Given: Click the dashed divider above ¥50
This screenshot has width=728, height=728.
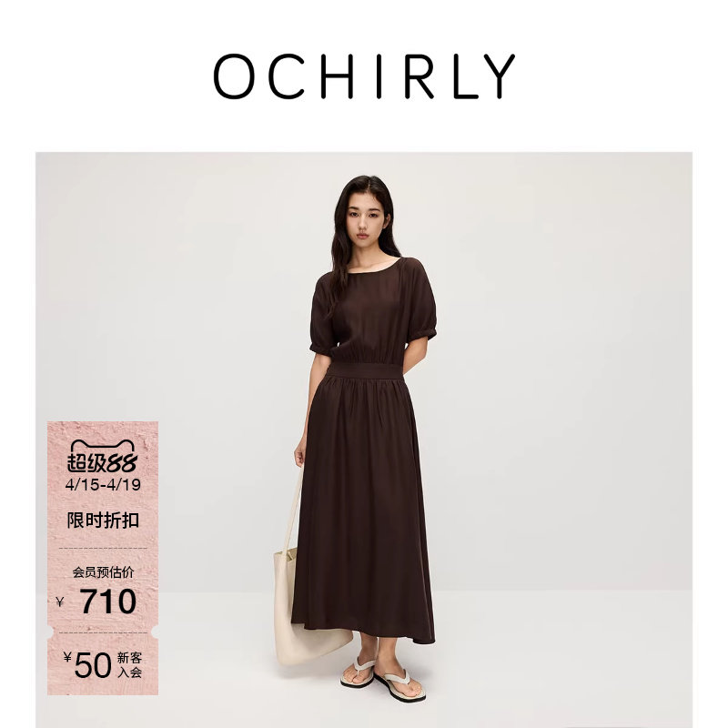Looking at the screenshot, I should pyautogui.click(x=103, y=632).
